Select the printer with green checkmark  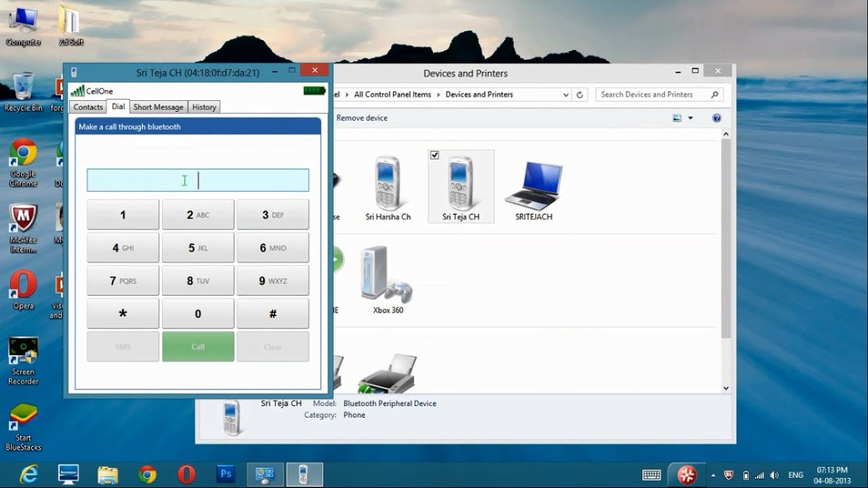click(x=387, y=373)
